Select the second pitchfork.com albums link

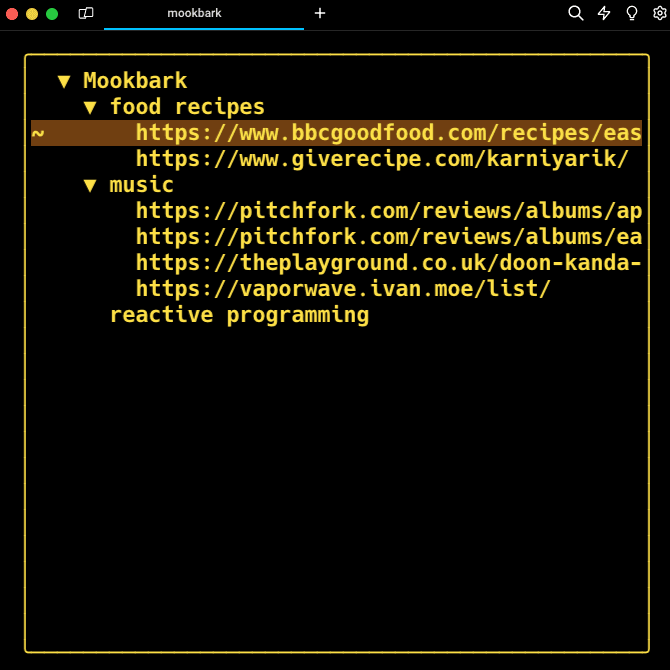coord(388,237)
